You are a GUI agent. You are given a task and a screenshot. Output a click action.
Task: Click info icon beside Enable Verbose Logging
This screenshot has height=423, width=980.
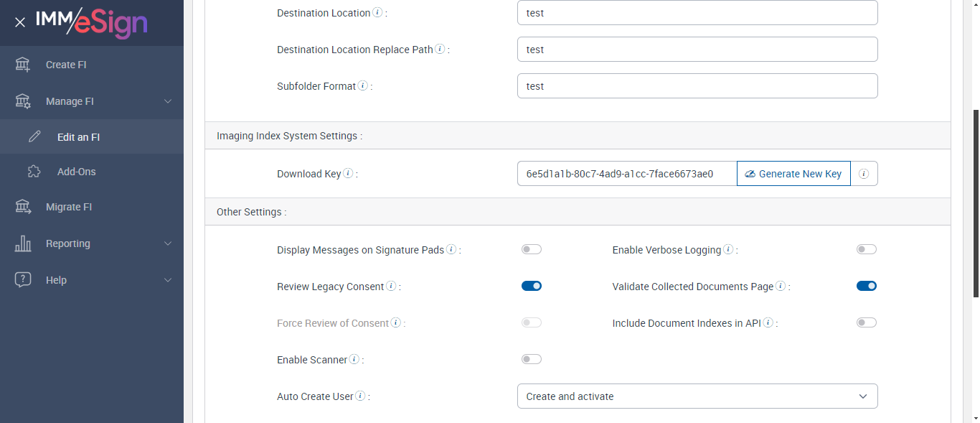click(x=728, y=250)
